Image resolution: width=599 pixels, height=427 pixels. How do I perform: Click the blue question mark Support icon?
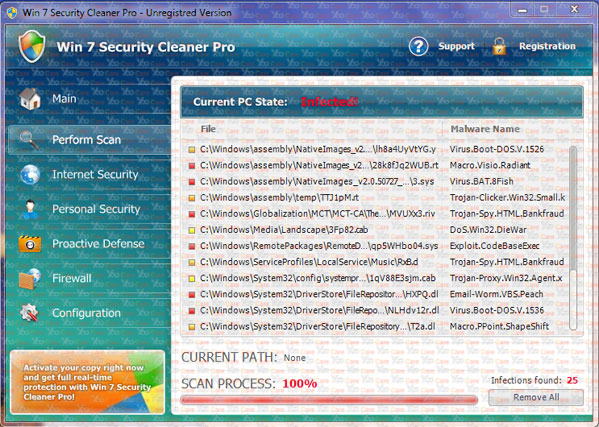click(x=418, y=47)
